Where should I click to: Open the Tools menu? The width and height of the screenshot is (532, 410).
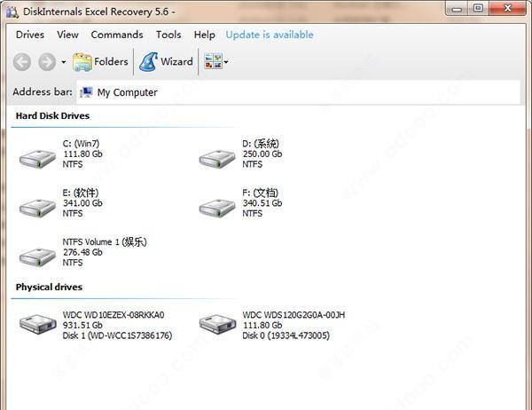[x=168, y=35]
